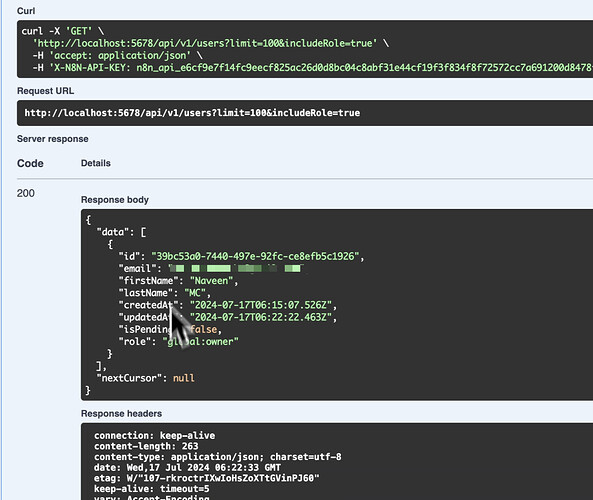The width and height of the screenshot is (593, 500).
Task: Click the blurred email value
Action: coord(236,269)
